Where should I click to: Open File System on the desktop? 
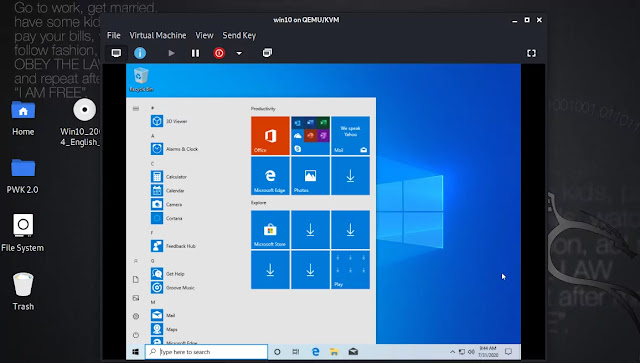point(22,233)
